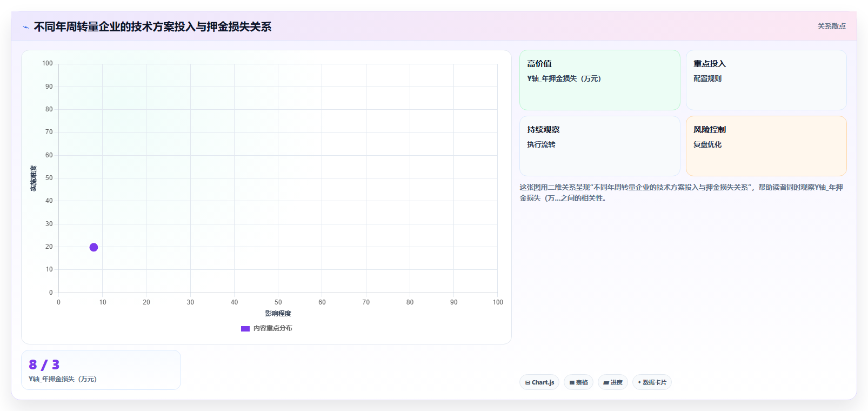
Task: Click the description paragraph starting 这张图用二维关系
Action: [x=682, y=193]
